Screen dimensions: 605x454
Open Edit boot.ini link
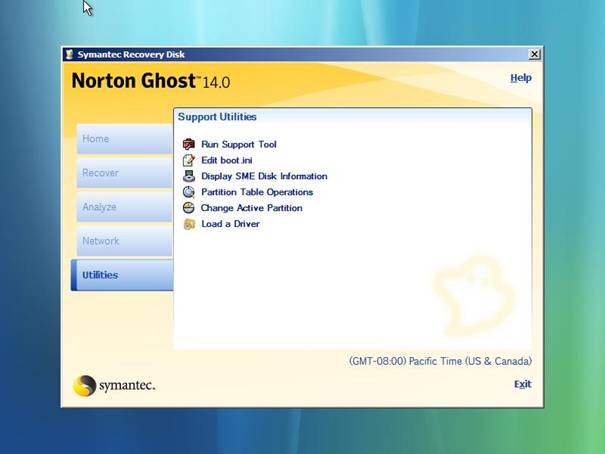tap(226, 160)
